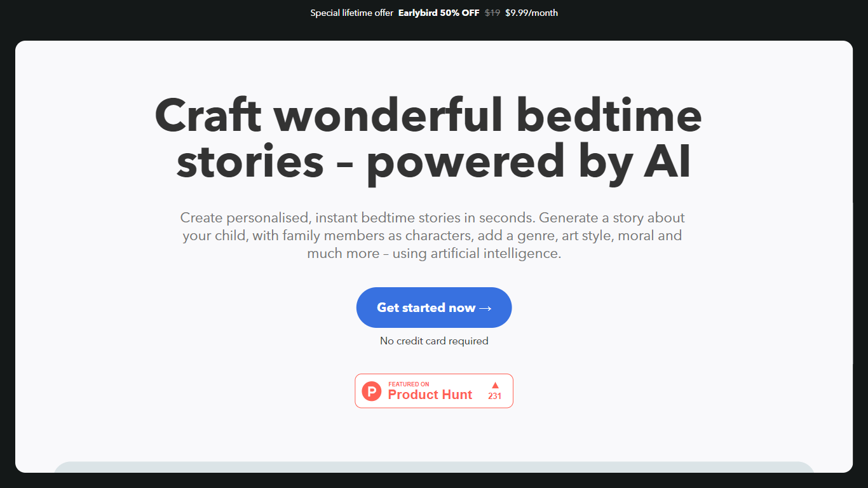Select the "Earlybird 50% OFF" banner text
This screenshot has height=488, width=868.
pos(438,13)
